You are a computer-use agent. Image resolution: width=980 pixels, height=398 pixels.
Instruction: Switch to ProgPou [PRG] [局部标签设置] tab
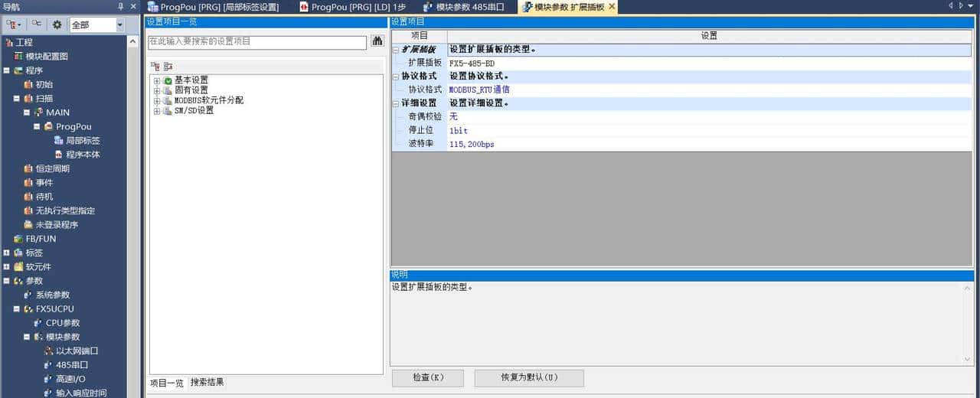click(213, 7)
